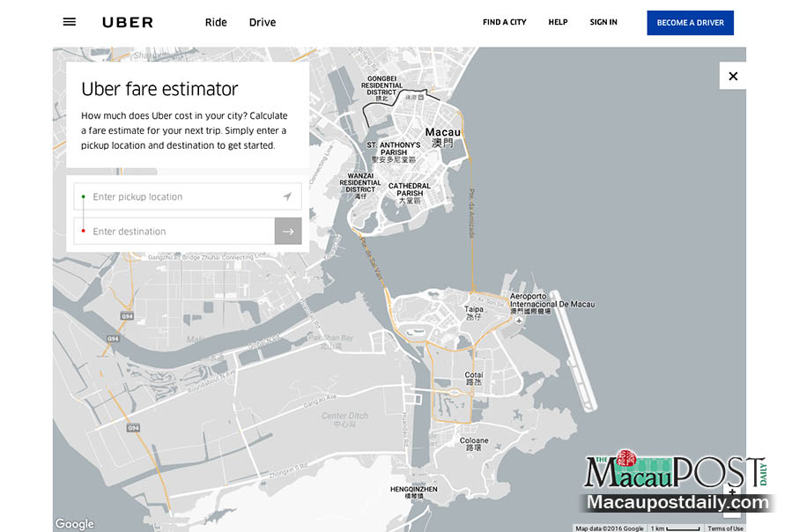Submit fare estimate with arrow button
Viewport: 799px width, 532px height.
coord(288,231)
